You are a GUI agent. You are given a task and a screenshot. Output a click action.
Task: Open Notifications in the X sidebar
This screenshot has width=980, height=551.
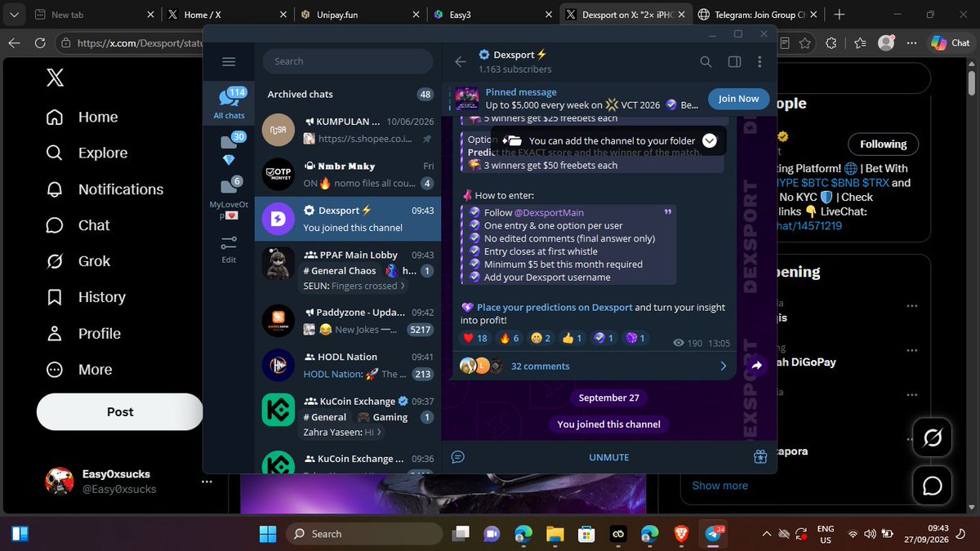point(105,189)
